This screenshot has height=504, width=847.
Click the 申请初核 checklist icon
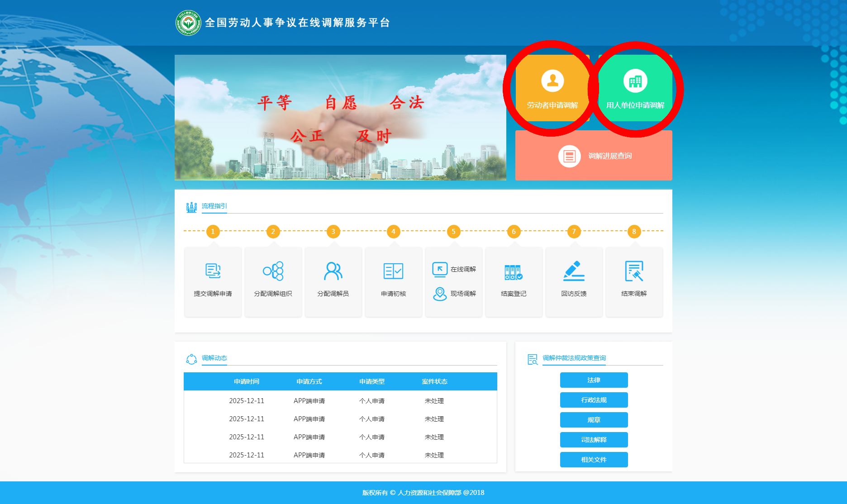coord(393,271)
